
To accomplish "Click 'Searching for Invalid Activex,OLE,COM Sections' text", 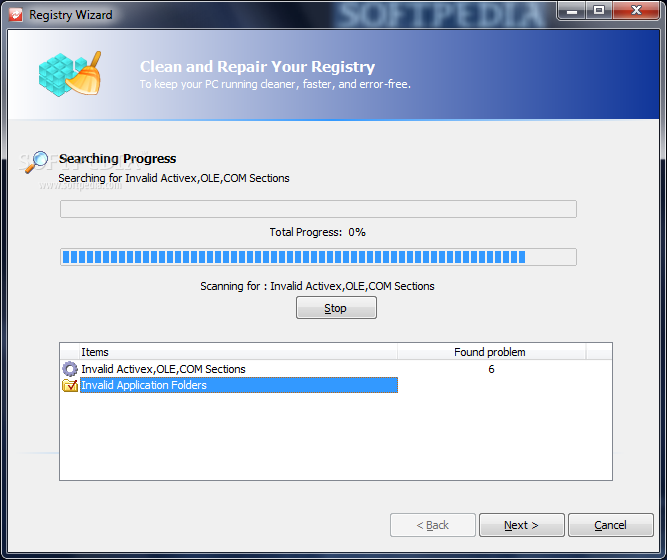I will [x=174, y=178].
